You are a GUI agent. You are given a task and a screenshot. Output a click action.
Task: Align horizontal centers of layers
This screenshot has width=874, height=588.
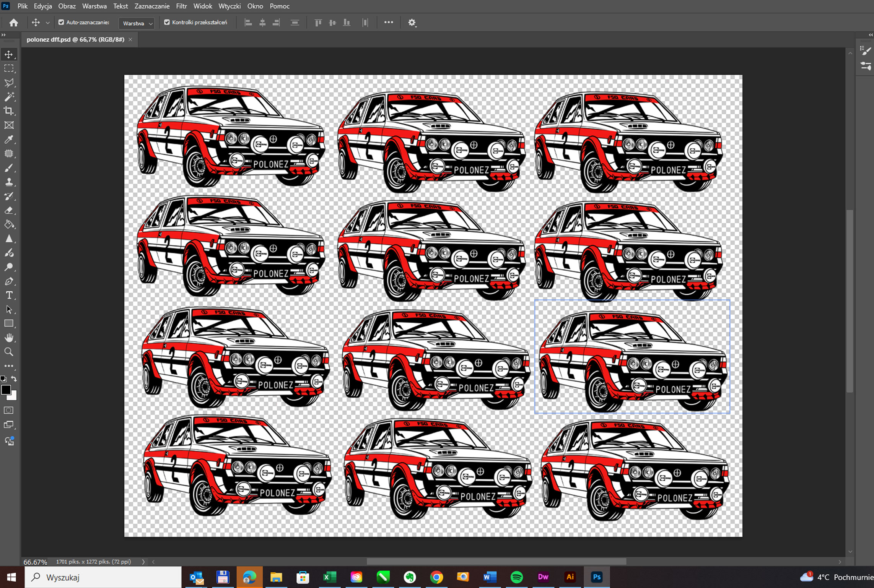(x=262, y=23)
